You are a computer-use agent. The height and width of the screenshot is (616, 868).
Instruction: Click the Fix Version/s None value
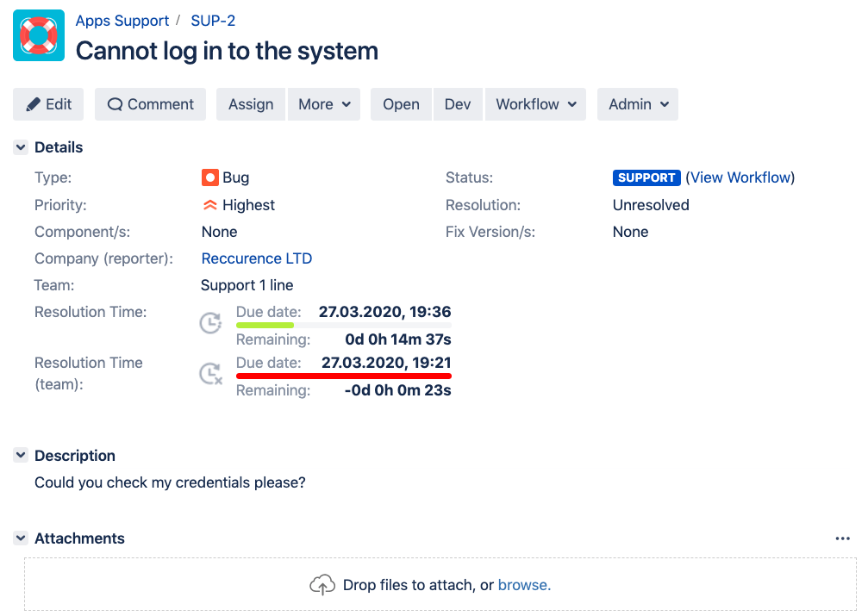point(630,232)
